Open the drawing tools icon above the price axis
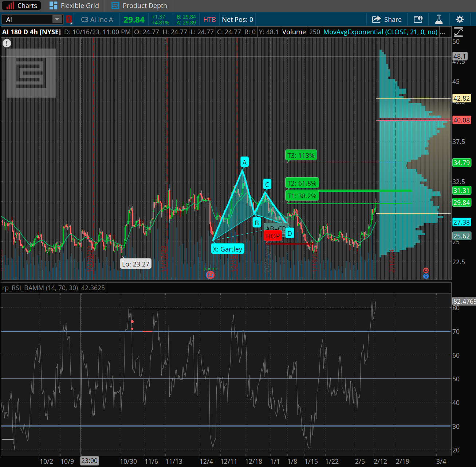Viewport: 476px width, 467px height. click(x=458, y=32)
